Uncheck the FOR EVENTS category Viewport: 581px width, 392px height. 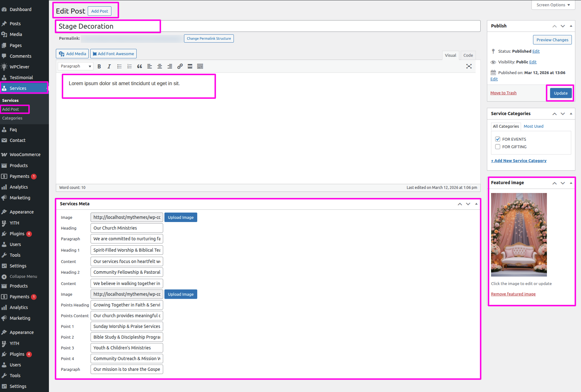coord(498,139)
